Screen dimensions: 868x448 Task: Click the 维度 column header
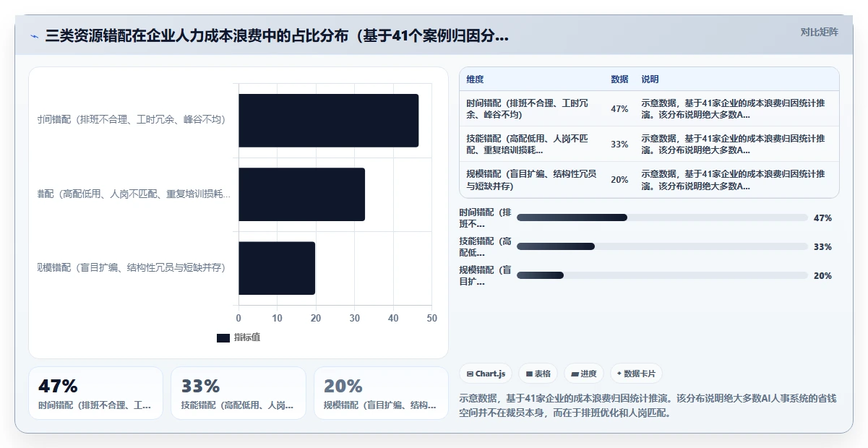pos(476,79)
